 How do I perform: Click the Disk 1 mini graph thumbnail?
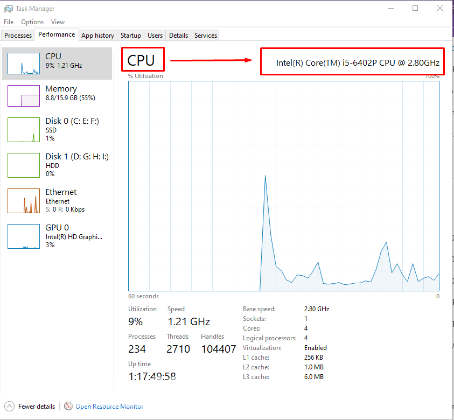point(23,165)
